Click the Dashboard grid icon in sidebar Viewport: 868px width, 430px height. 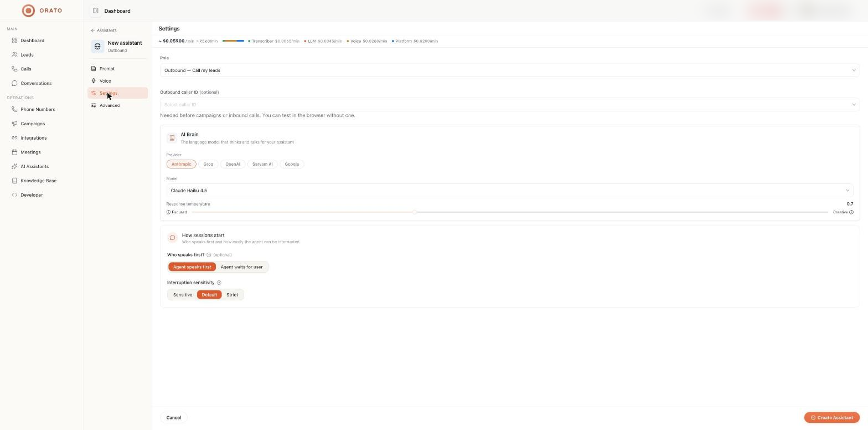(14, 40)
